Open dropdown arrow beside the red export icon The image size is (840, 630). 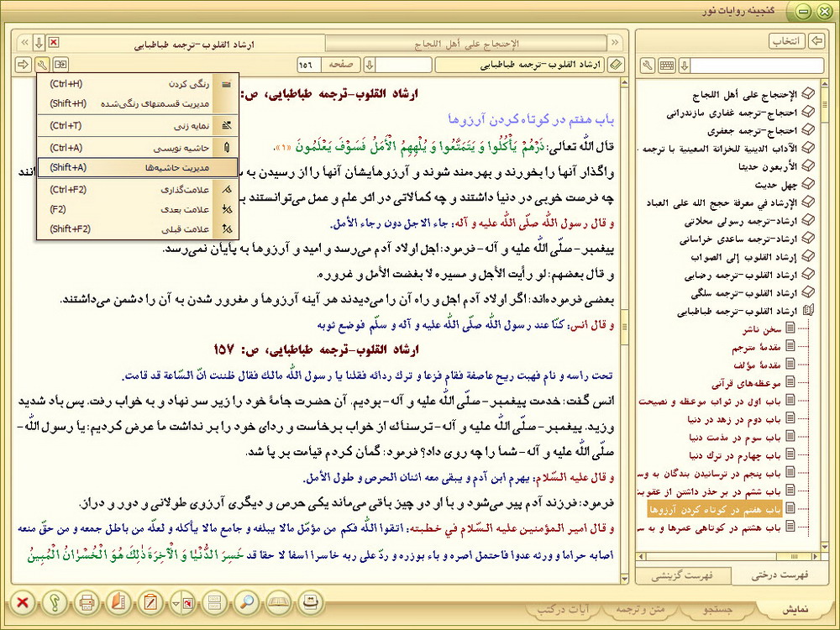pos(176,604)
